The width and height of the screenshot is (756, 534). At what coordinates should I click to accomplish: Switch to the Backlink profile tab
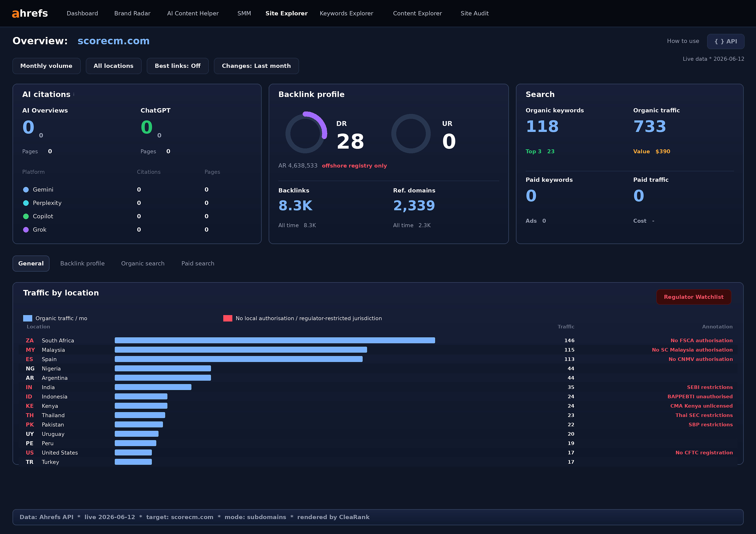tap(82, 263)
